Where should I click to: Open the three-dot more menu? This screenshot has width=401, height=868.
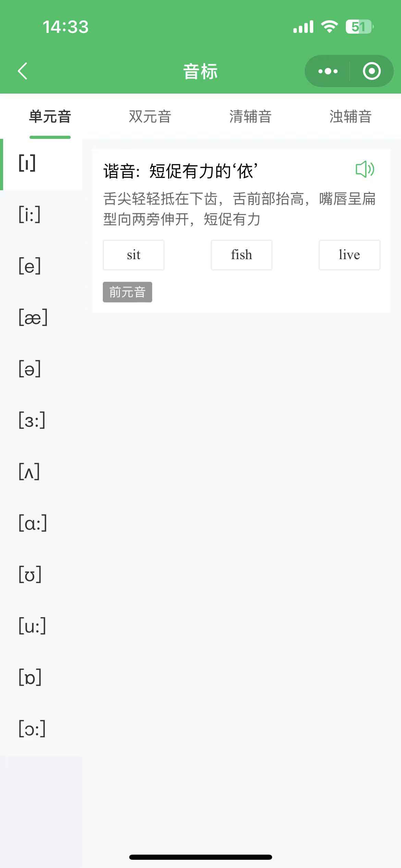pos(328,71)
